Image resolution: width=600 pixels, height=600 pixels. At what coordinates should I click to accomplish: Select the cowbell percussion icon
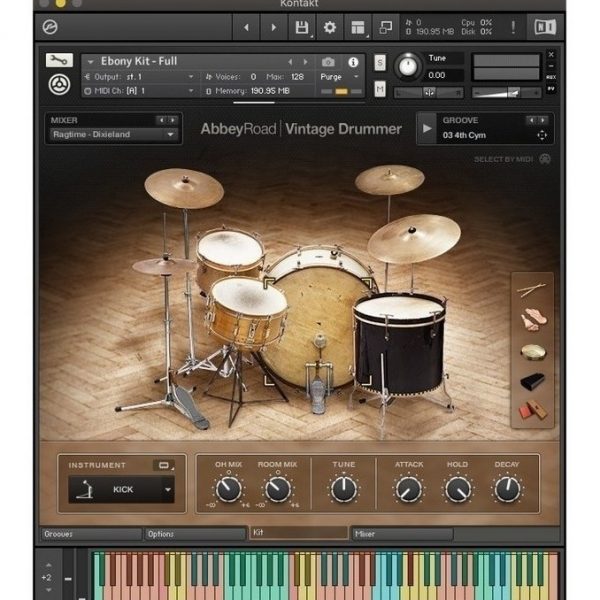click(x=532, y=382)
